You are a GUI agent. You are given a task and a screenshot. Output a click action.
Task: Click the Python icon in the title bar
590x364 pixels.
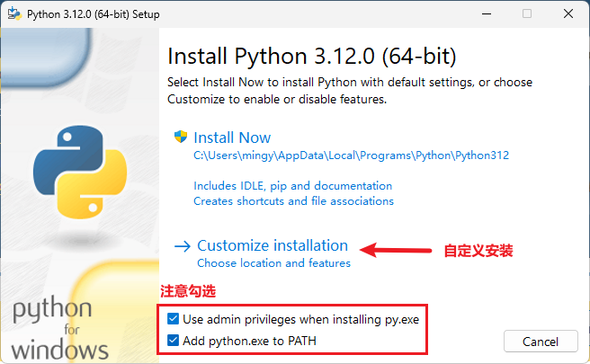[x=13, y=14]
